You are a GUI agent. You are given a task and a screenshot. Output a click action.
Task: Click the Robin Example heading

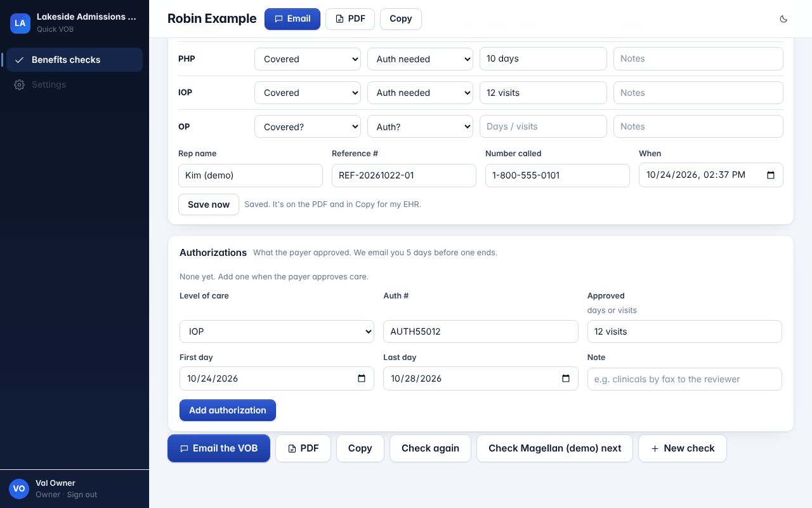(x=212, y=19)
